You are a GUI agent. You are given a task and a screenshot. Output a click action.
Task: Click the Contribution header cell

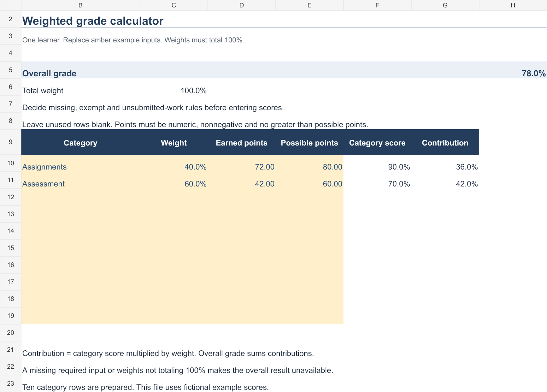[x=445, y=142]
